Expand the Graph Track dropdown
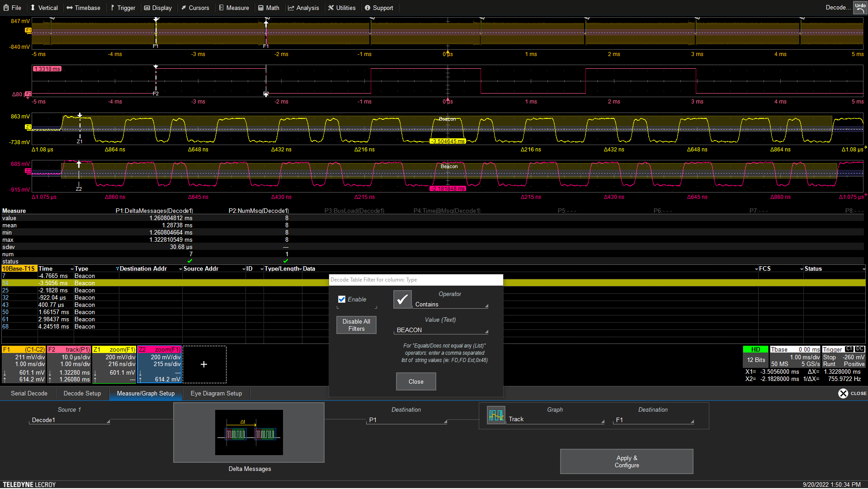 pyautogui.click(x=556, y=419)
